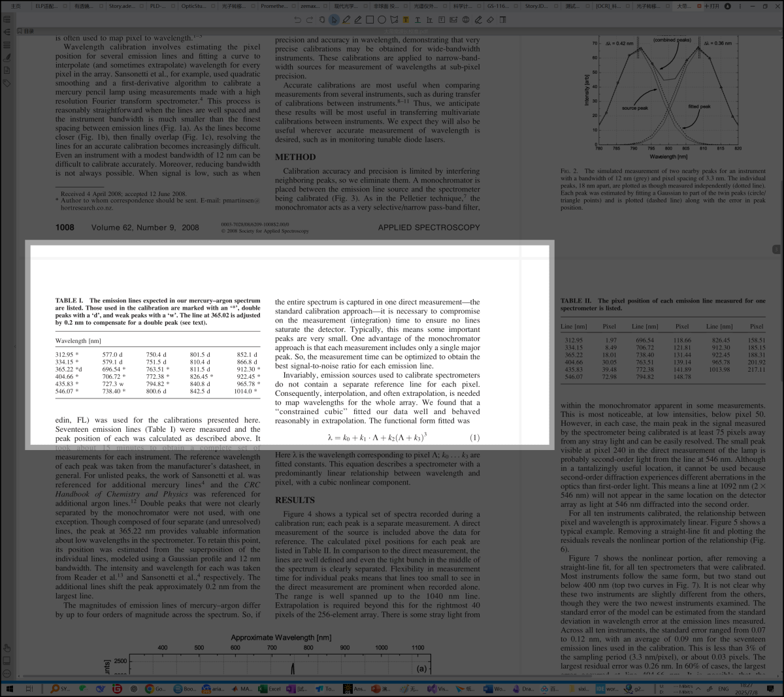
Task: Open the outline list icon in left sidebar
Action: click(7, 19)
